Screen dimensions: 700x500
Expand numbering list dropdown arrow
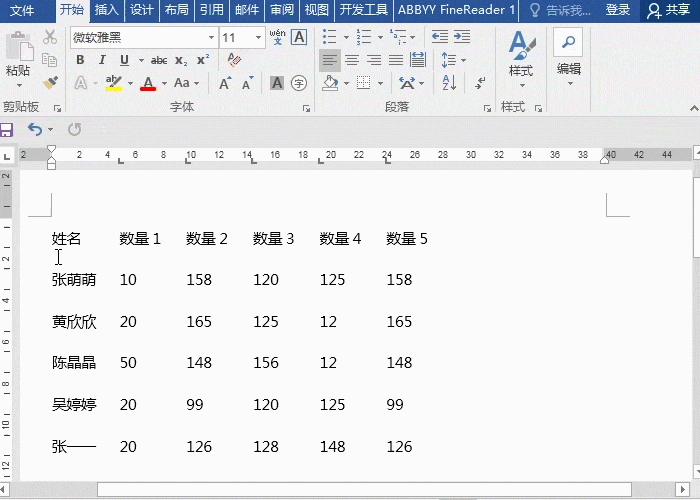click(380, 38)
